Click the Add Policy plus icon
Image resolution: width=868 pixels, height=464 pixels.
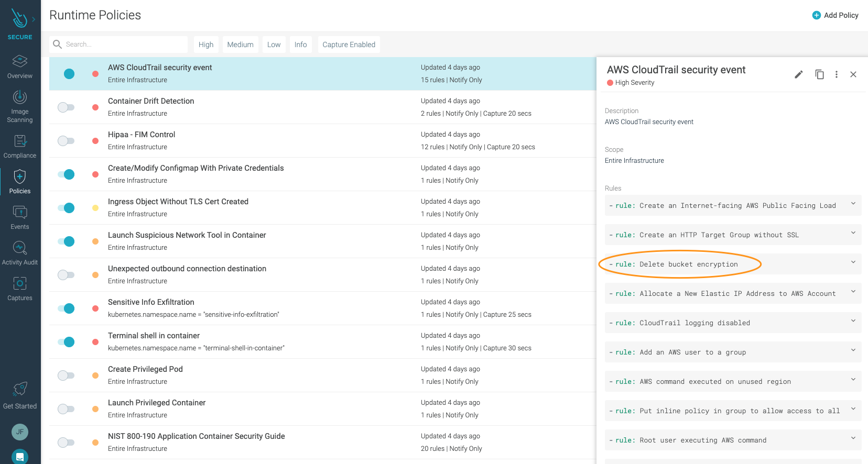pyautogui.click(x=817, y=15)
